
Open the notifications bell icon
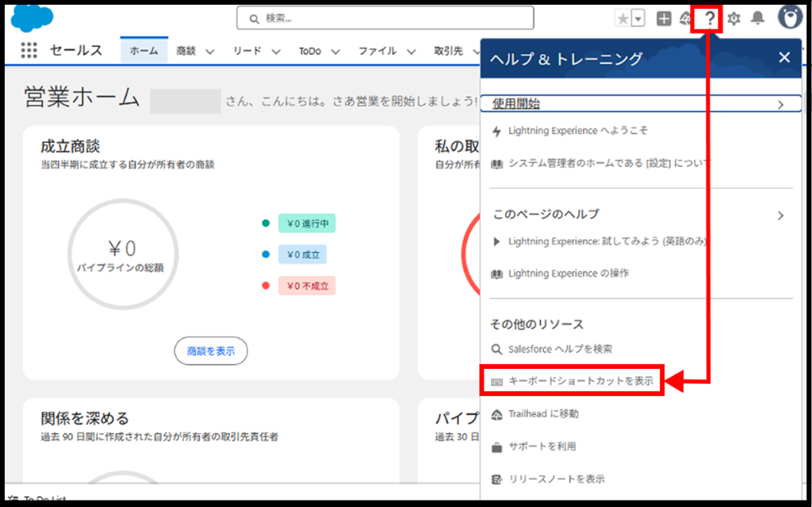tap(758, 18)
